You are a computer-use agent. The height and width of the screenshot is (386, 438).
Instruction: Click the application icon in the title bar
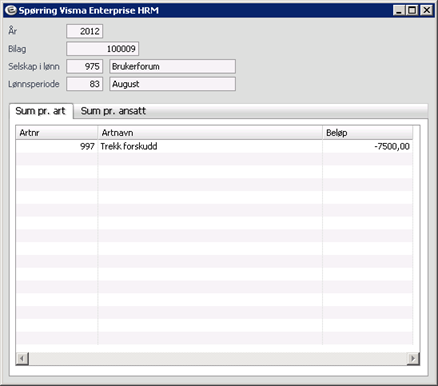tap(11, 10)
